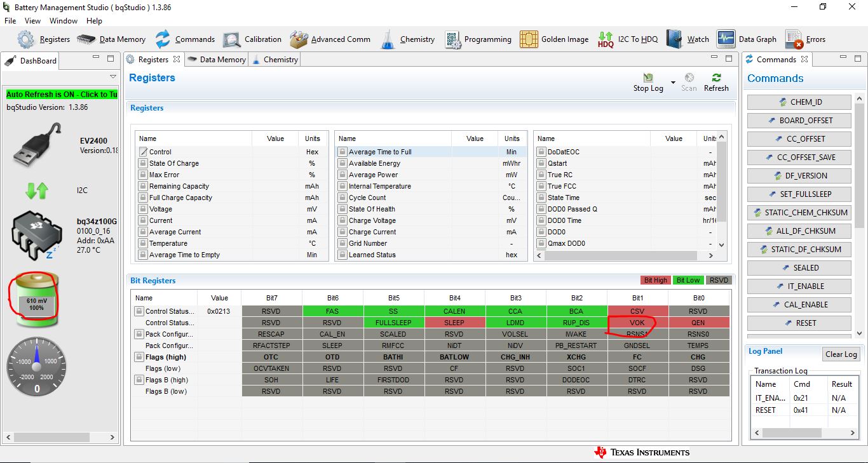This screenshot has width=868, height=463.
Task: Click lock icon beside Control Status bit register
Action: tap(138, 311)
